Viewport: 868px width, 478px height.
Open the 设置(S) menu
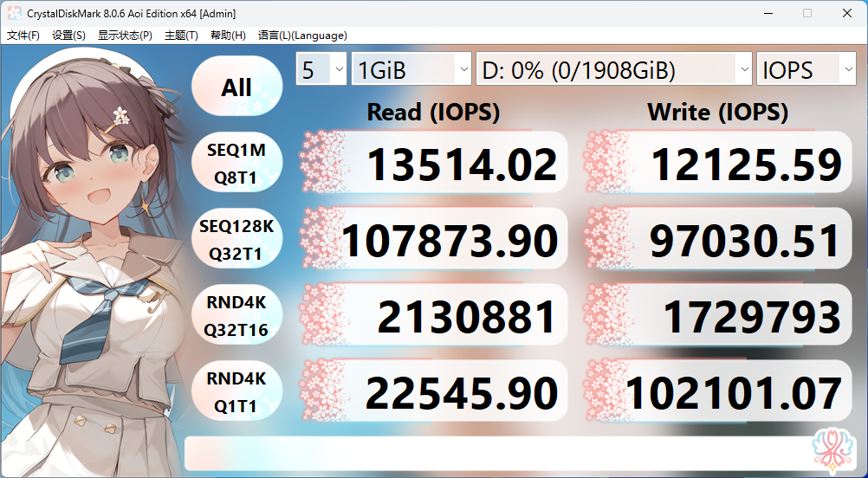point(68,36)
